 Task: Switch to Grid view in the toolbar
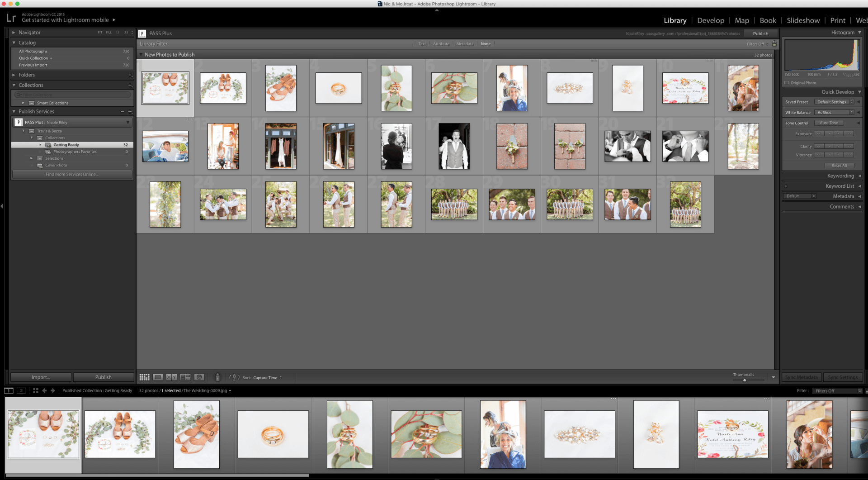[x=144, y=377]
